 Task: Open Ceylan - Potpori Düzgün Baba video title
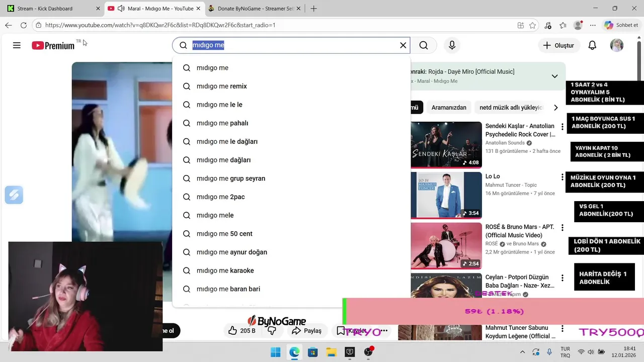(x=520, y=281)
